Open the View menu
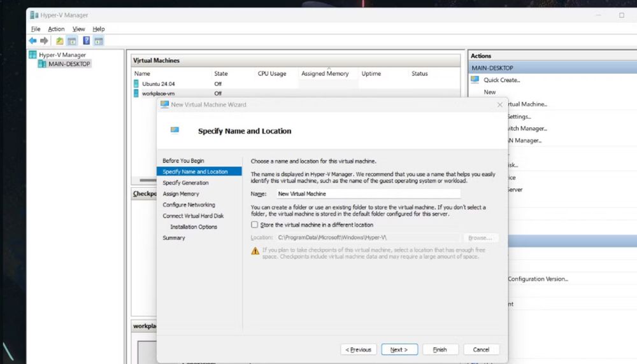637x364 pixels. (x=78, y=29)
